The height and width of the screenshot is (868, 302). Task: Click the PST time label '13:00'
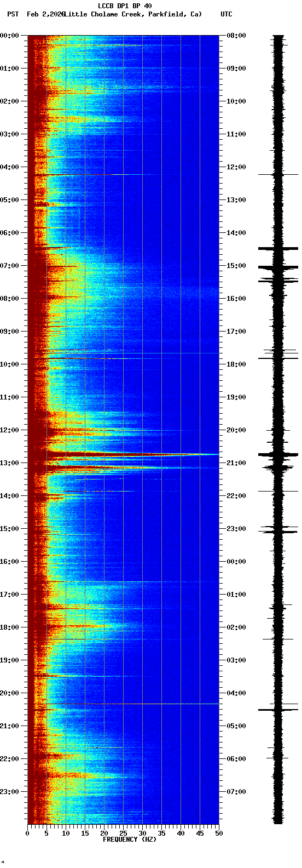[x=9, y=463]
